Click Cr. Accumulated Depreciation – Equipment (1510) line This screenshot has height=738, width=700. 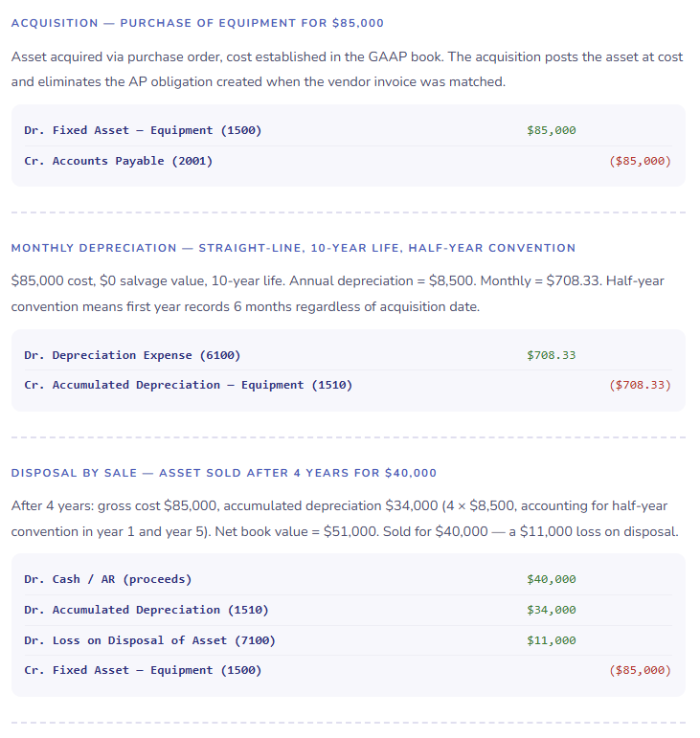(189, 385)
